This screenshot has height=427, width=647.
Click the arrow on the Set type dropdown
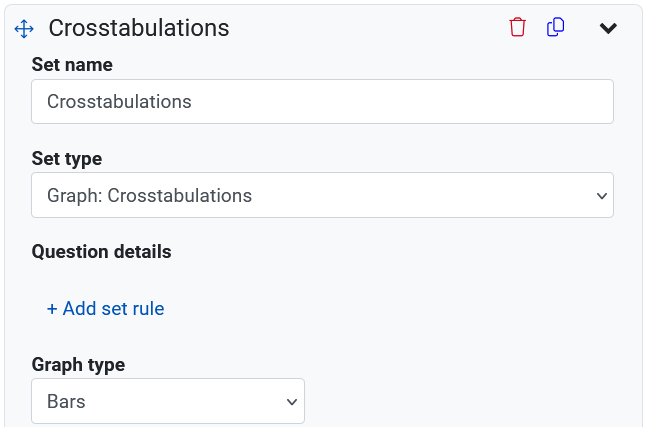[601, 196]
